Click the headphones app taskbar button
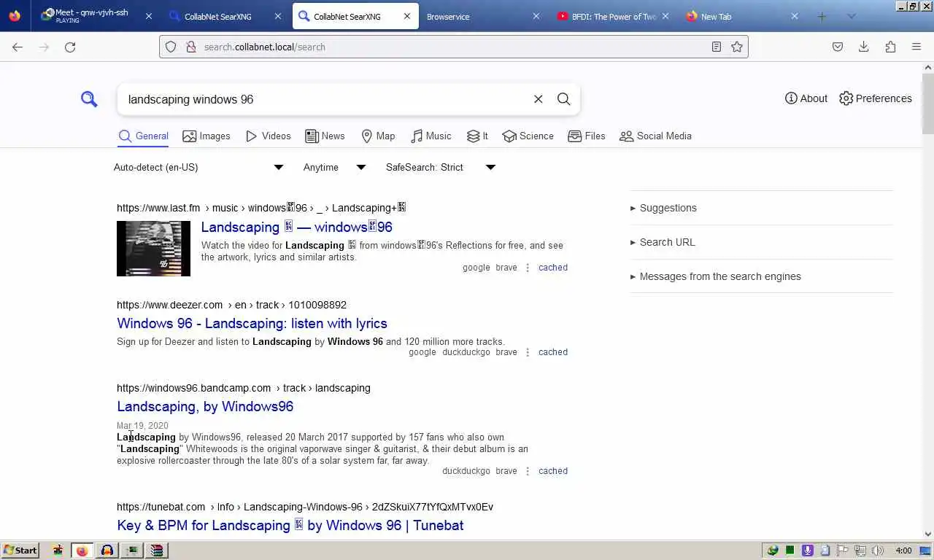 [107, 551]
